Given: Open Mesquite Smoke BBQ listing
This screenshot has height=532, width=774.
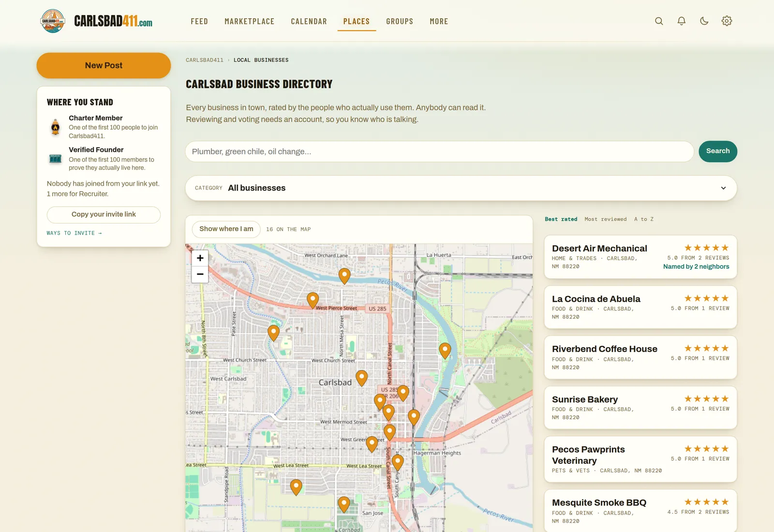Looking at the screenshot, I should pos(640,511).
